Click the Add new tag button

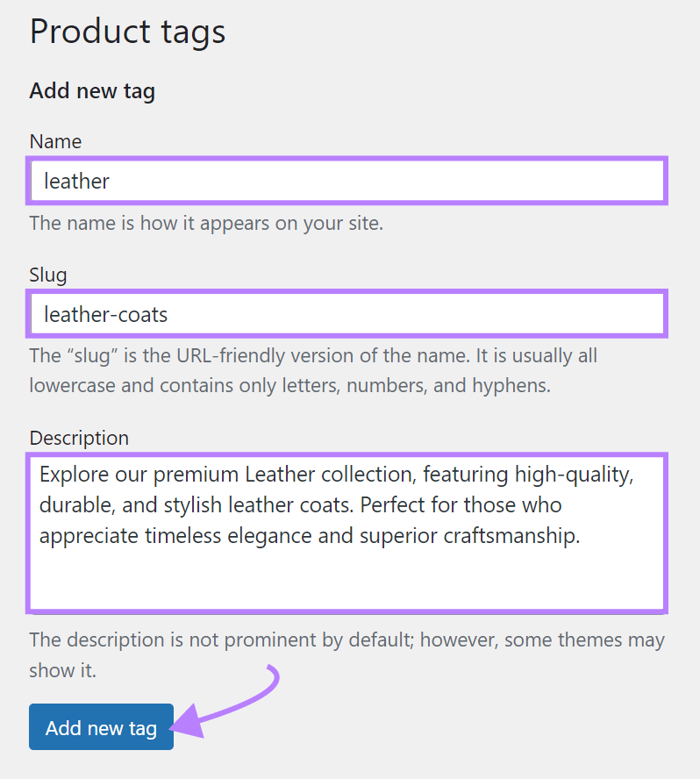100,726
